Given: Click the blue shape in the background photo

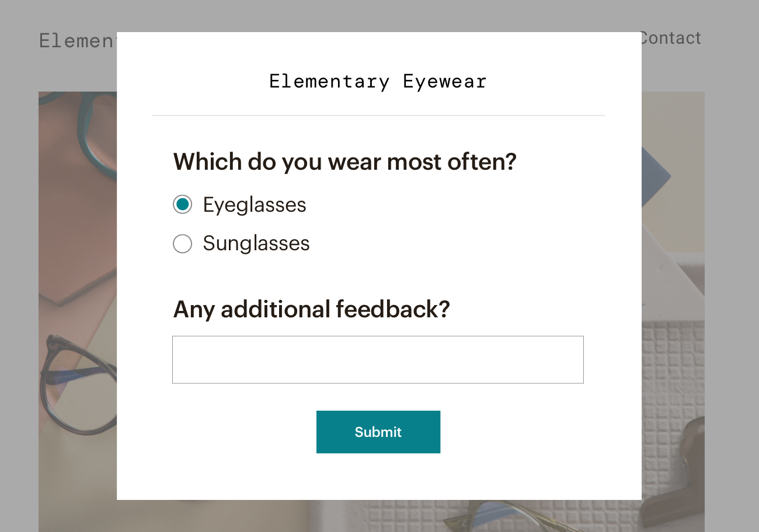Looking at the screenshot, I should (657, 175).
